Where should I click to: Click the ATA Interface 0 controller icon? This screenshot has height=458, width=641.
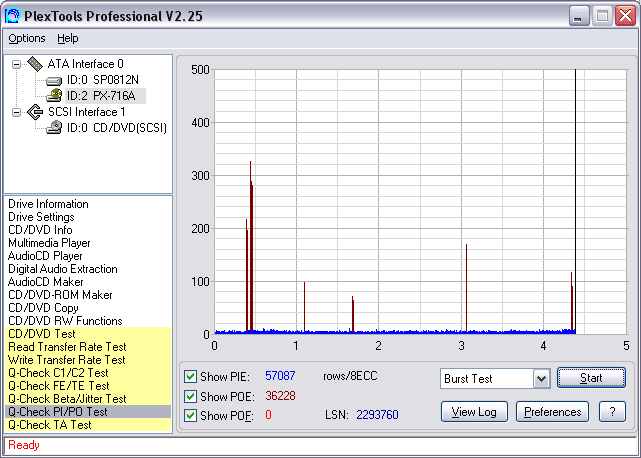click(x=35, y=64)
